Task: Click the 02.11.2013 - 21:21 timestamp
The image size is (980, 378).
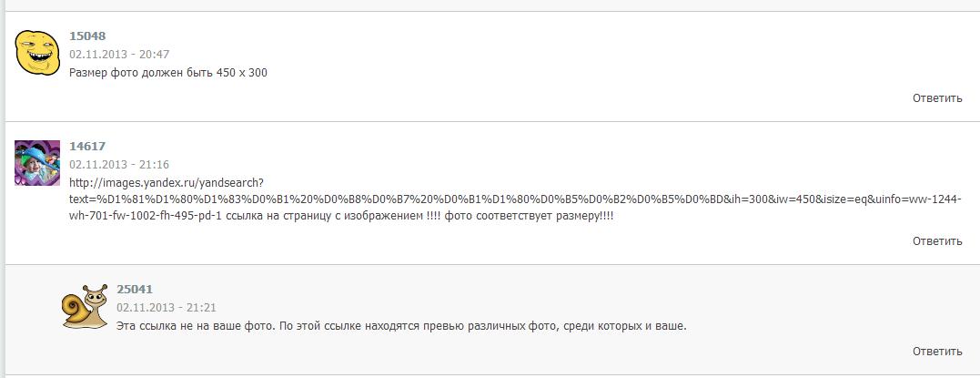Action: click(x=167, y=308)
